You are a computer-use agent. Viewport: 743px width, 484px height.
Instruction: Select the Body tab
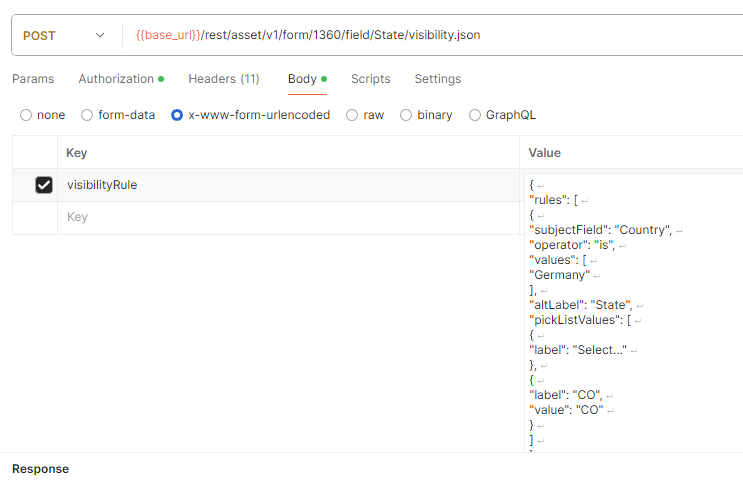tap(302, 79)
